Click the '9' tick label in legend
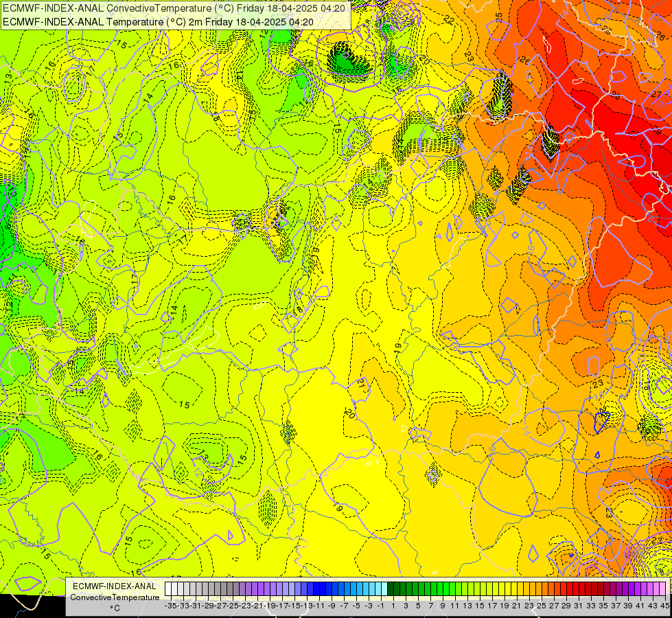Viewport: 672px width, 618px height. coord(442,606)
